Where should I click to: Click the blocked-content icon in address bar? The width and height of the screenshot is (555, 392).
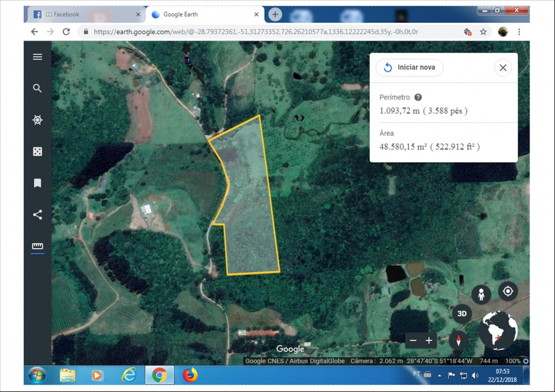pyautogui.click(x=467, y=32)
